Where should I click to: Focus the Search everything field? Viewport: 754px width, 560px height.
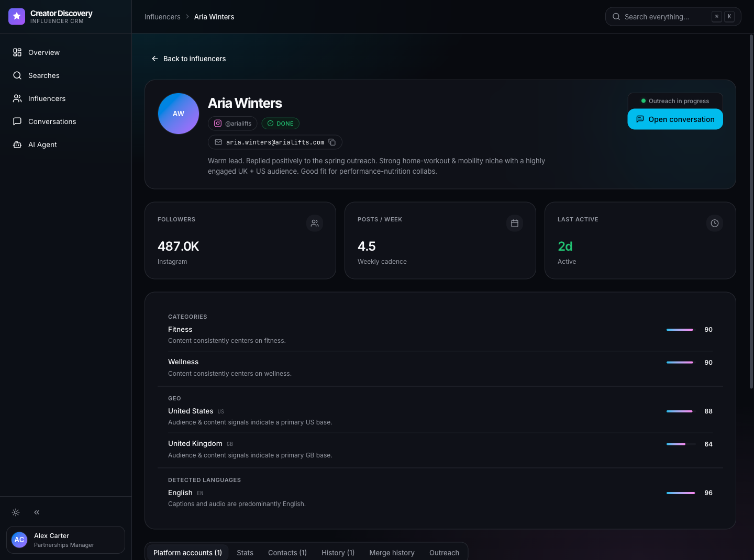coord(673,17)
